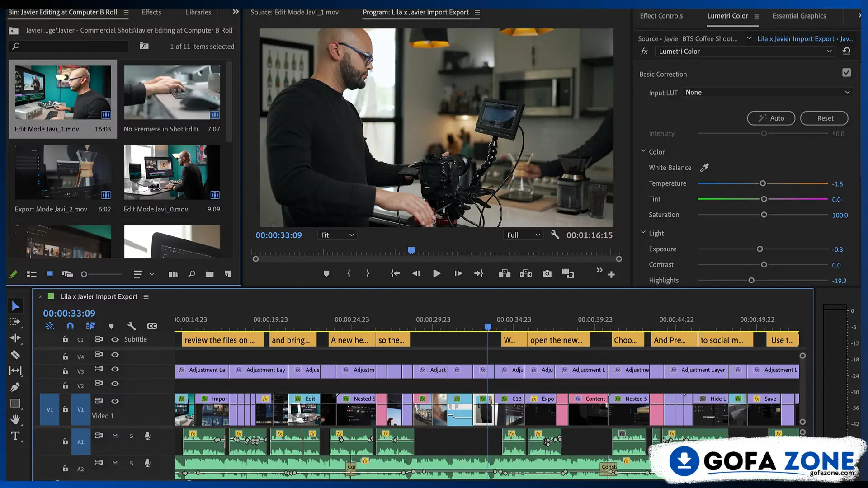Select the Razor tool
Image resolution: width=868 pixels, height=488 pixels.
point(15,354)
